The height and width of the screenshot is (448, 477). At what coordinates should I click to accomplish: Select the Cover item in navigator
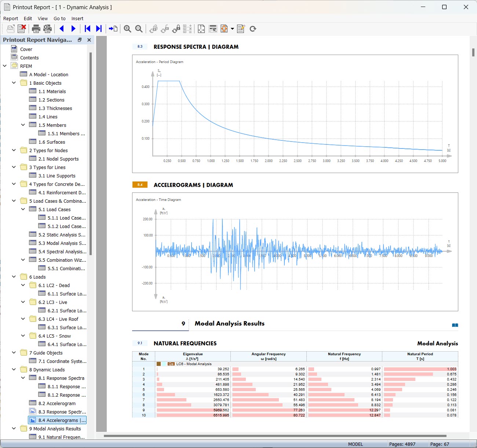[26, 49]
